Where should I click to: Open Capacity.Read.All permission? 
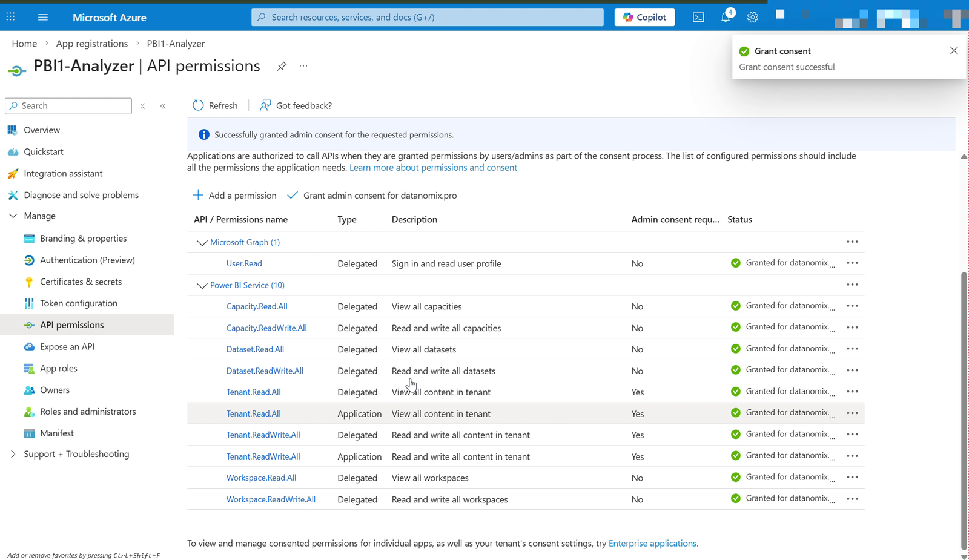point(257,306)
